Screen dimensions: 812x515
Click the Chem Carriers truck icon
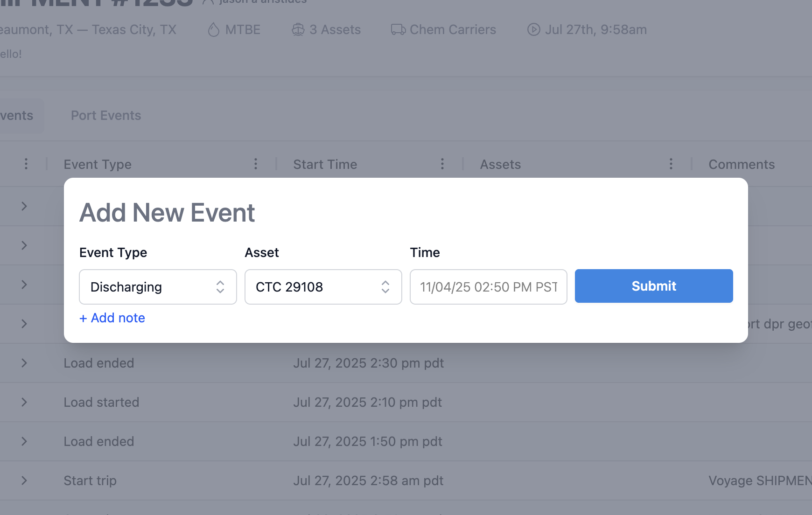coord(398,30)
